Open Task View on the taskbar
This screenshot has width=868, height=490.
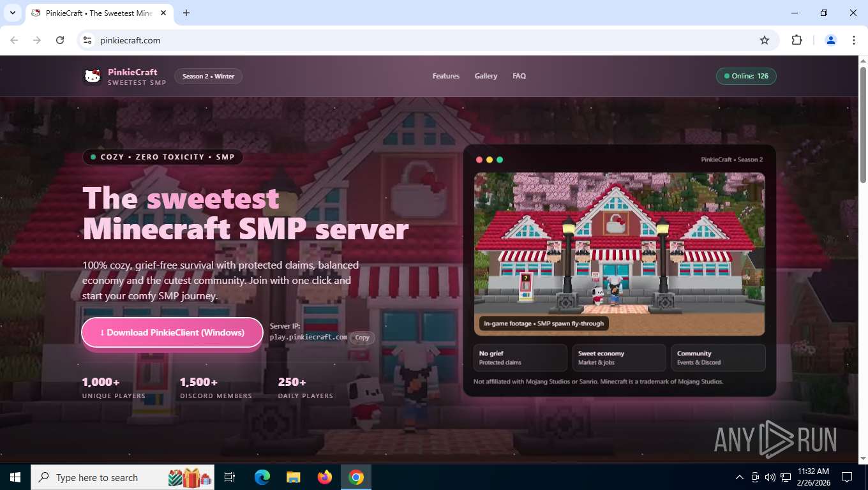coord(230,477)
